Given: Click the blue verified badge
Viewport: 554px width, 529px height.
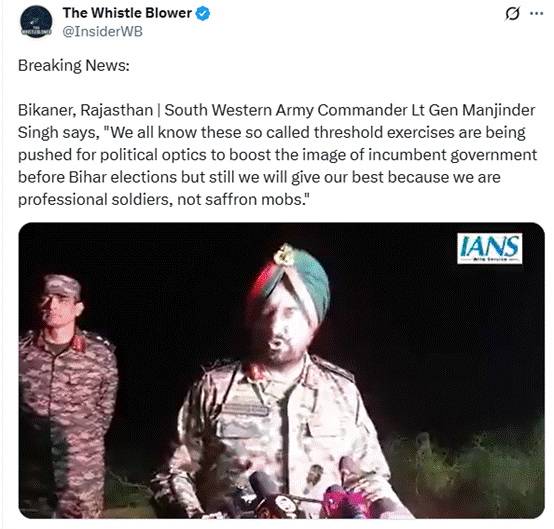Looking at the screenshot, I should pyautogui.click(x=203, y=13).
